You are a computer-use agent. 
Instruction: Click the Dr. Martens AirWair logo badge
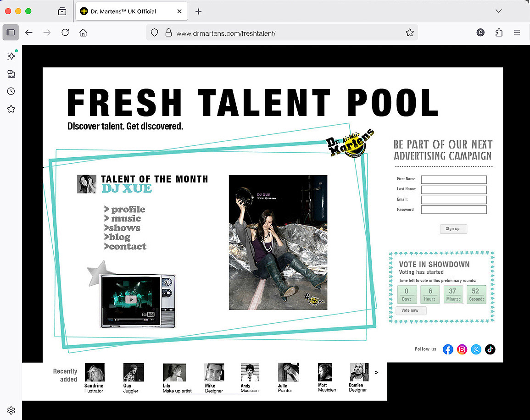pyautogui.click(x=350, y=144)
